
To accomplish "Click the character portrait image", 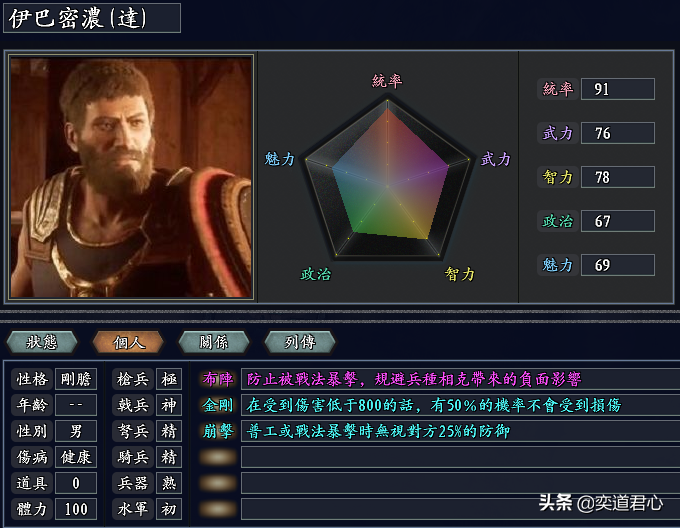I will pyautogui.click(x=131, y=177).
